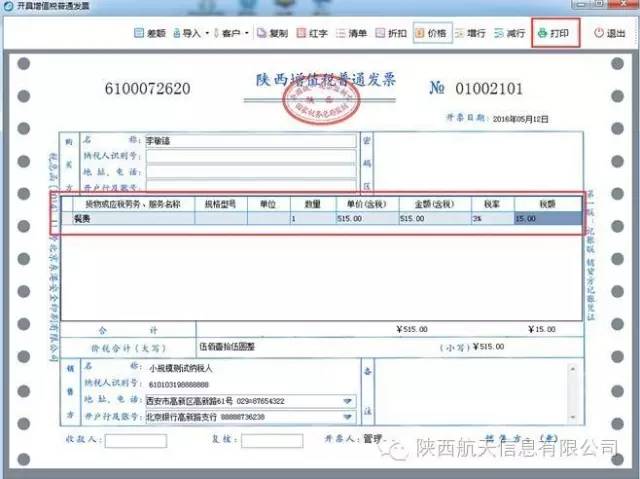The width and height of the screenshot is (640, 479).
Task: Expand the 客户 dropdown arrow
Action: 247,33
